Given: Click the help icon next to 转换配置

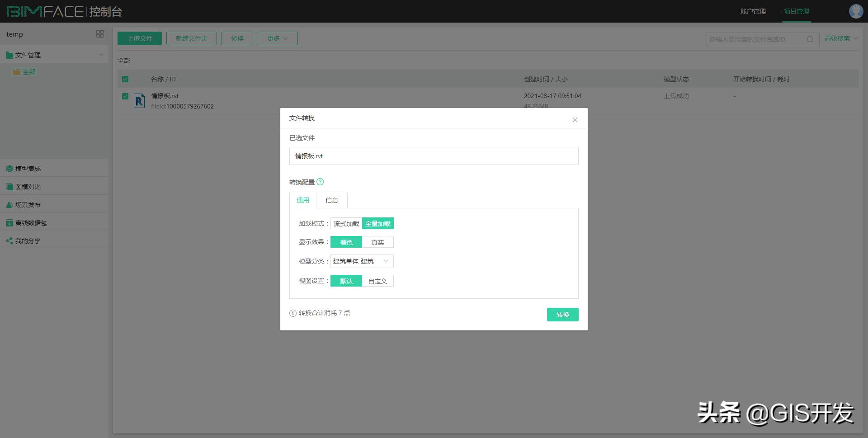Looking at the screenshot, I should tap(320, 182).
